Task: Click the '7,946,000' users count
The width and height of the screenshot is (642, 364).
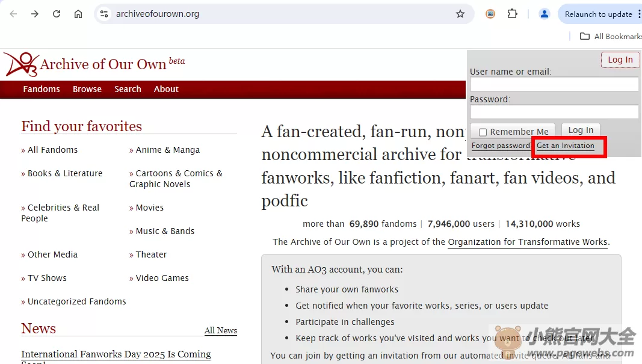Action: coord(449,224)
